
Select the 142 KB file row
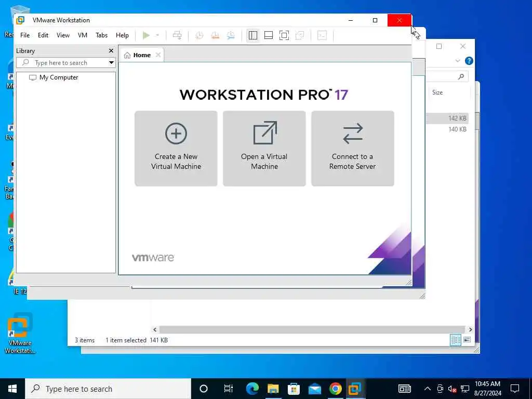tap(447, 118)
